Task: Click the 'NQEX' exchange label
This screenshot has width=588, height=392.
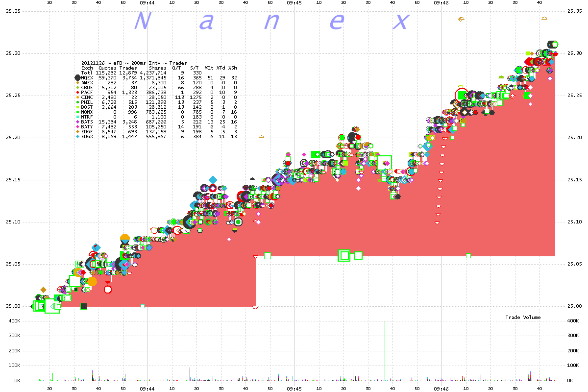Action: tap(87, 77)
